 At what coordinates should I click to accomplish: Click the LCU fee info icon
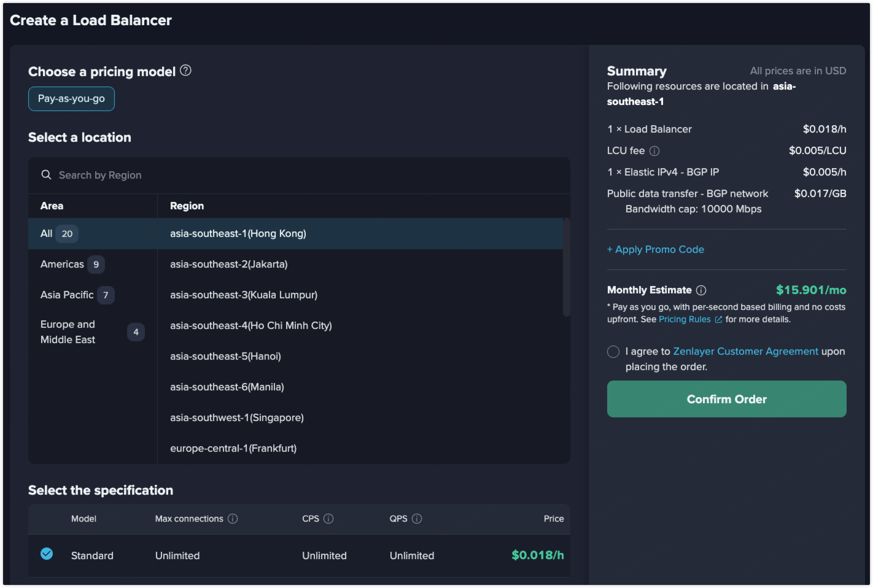(x=654, y=151)
